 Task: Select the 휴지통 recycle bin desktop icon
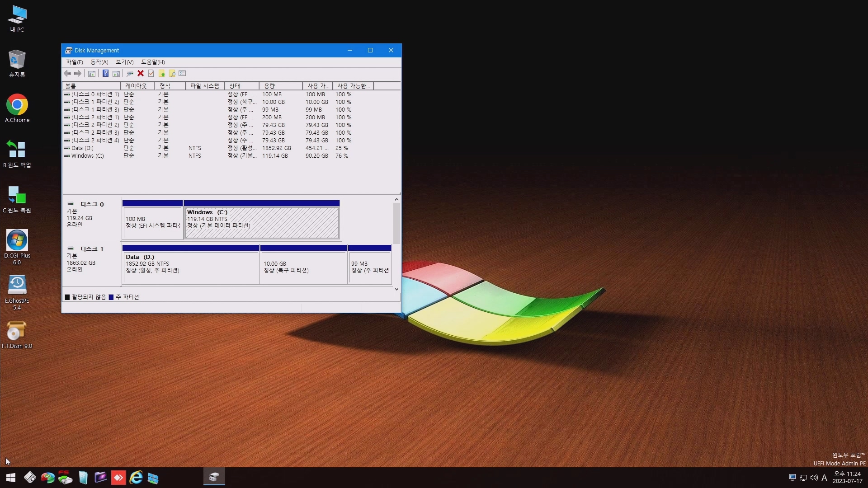tap(17, 63)
